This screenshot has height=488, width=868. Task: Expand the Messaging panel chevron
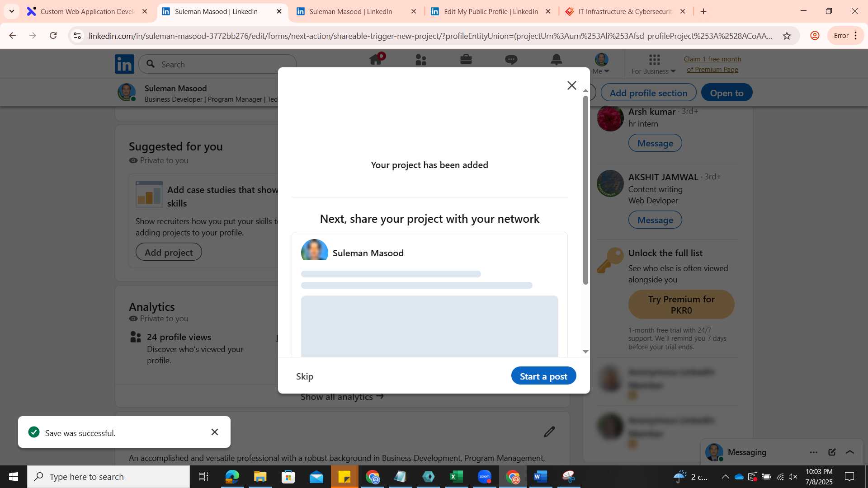(850, 452)
